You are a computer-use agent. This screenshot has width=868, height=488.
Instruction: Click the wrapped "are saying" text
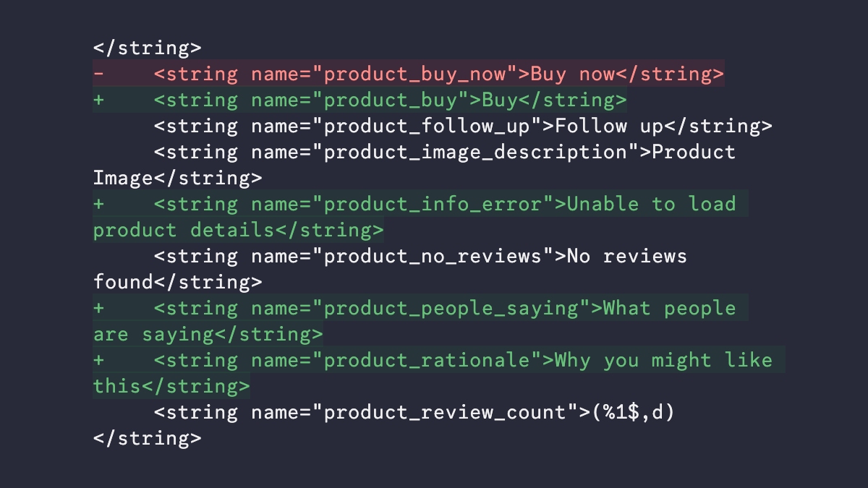coord(153,335)
